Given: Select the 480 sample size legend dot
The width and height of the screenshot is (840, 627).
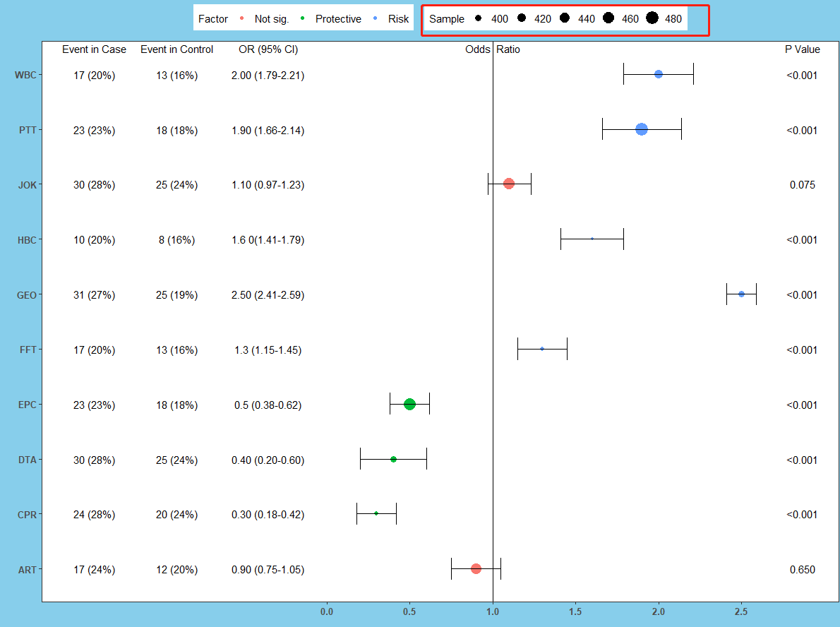Looking at the screenshot, I should [x=652, y=18].
